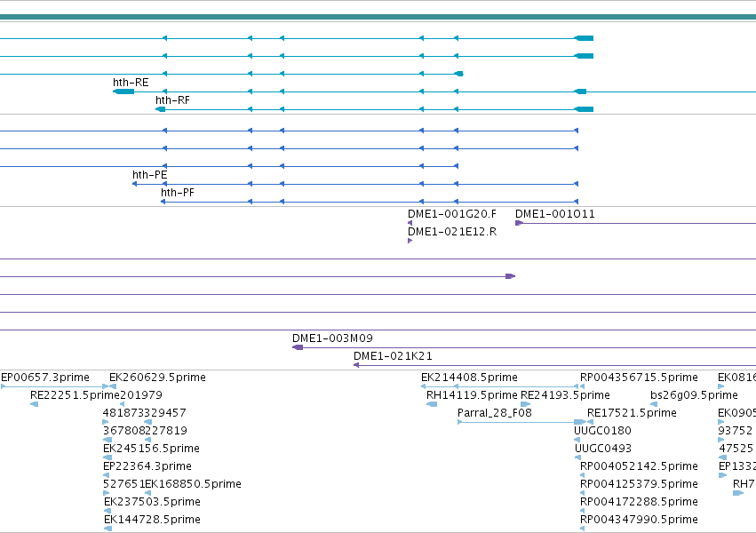Click the RP004052142.5prime EST label
756x533 pixels.
[x=639, y=466]
